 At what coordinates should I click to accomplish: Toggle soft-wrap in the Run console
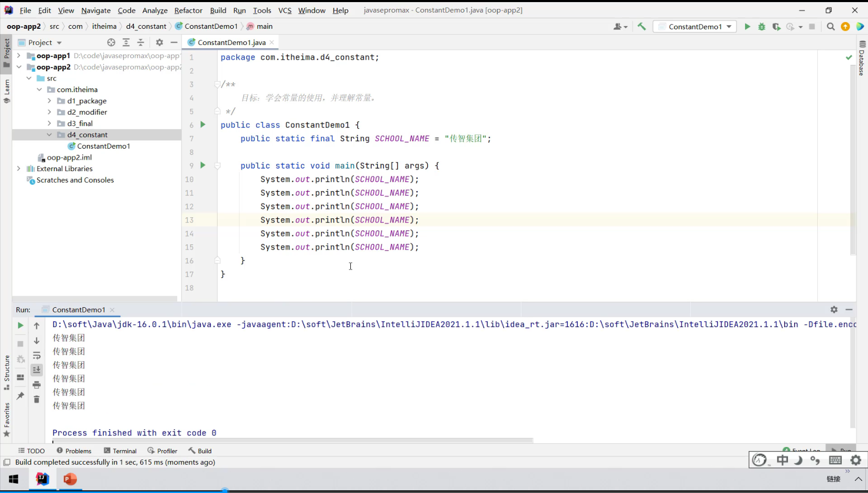[37, 355]
